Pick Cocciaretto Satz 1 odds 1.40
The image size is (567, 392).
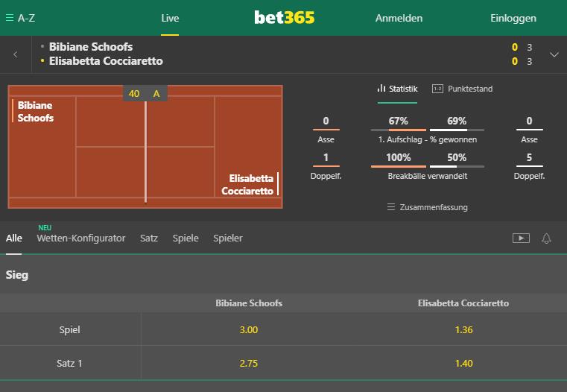pyautogui.click(x=463, y=363)
